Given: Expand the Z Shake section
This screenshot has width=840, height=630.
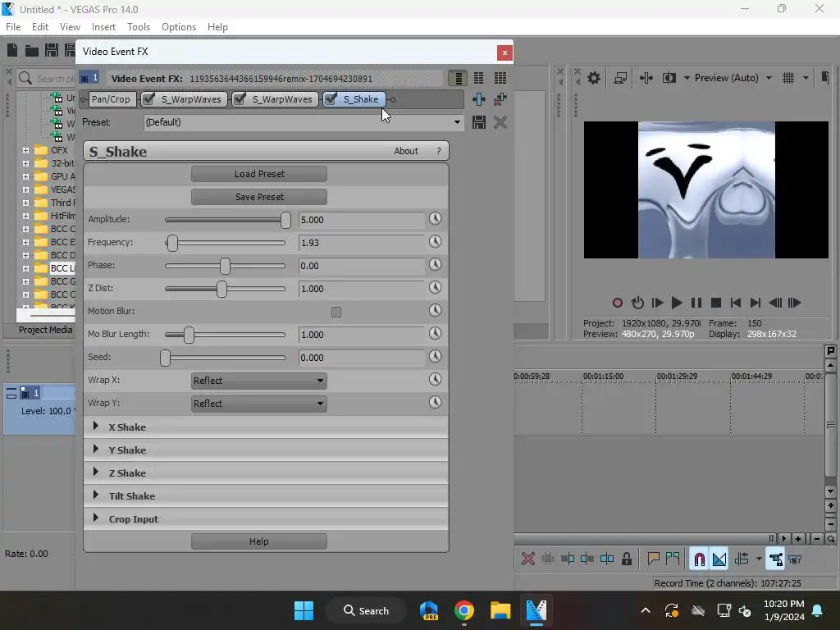Looking at the screenshot, I should coord(95,472).
